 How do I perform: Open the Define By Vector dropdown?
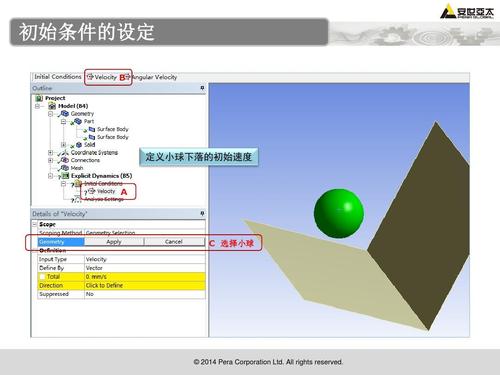point(145,268)
